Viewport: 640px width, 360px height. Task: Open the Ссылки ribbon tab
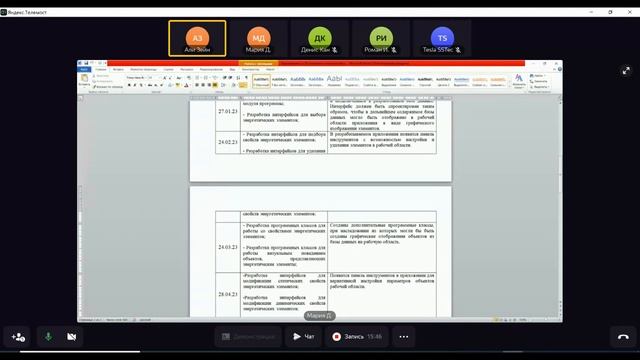[169, 69]
